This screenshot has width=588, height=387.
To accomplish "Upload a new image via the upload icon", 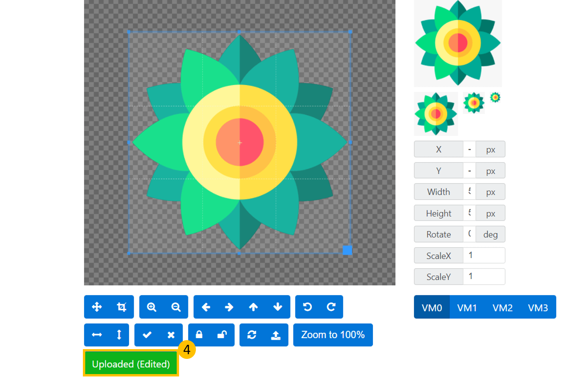I will coord(276,335).
